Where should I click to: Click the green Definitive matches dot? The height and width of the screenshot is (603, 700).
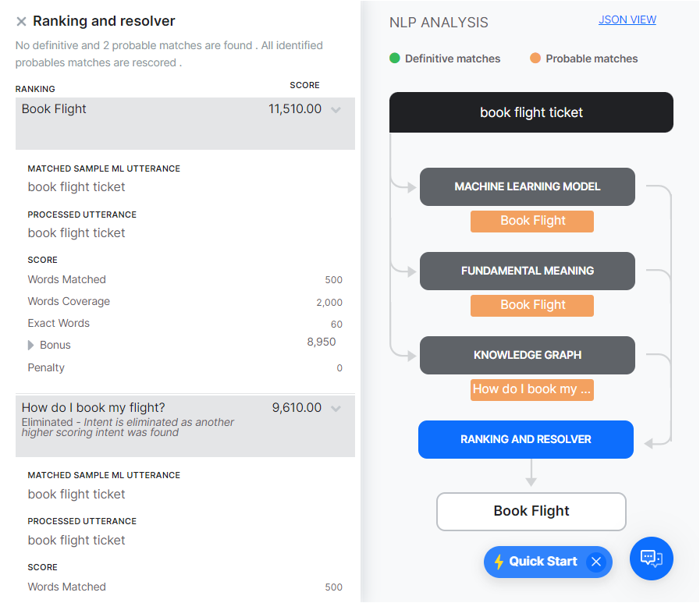coord(395,59)
